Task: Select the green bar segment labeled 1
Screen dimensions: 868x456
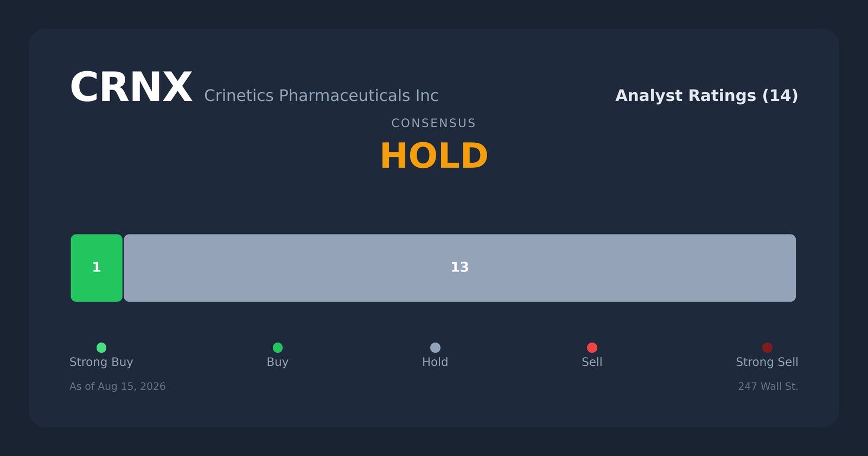Action: [97, 268]
